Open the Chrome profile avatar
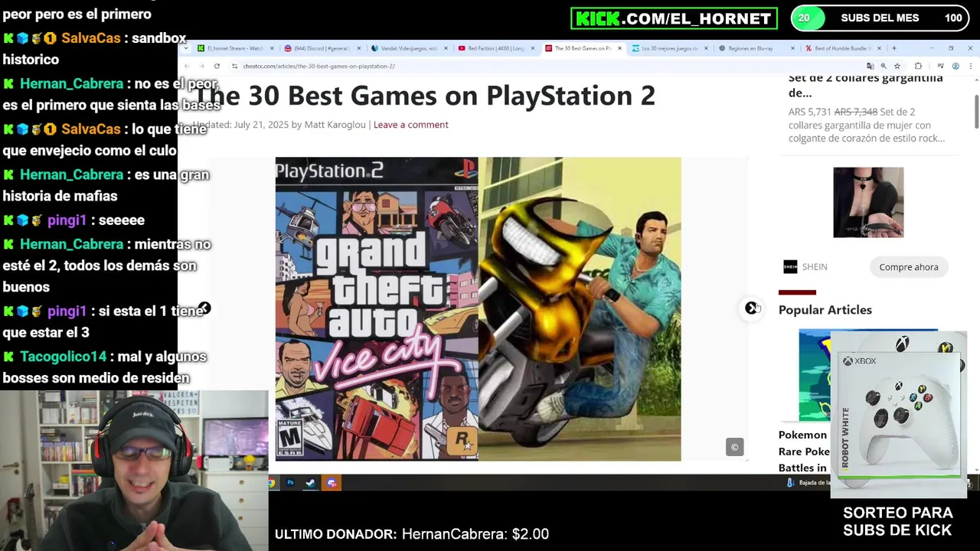Image resolution: width=980 pixels, height=551 pixels. pos(955,67)
